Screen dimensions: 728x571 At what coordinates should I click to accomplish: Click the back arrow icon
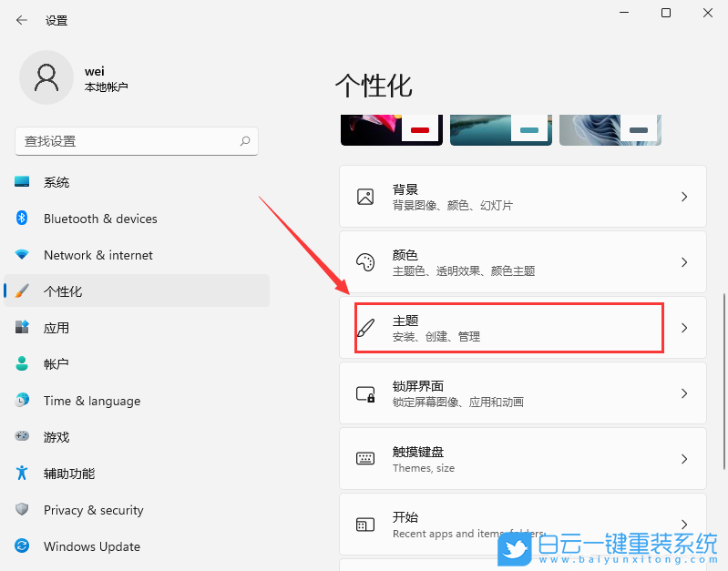point(21,20)
